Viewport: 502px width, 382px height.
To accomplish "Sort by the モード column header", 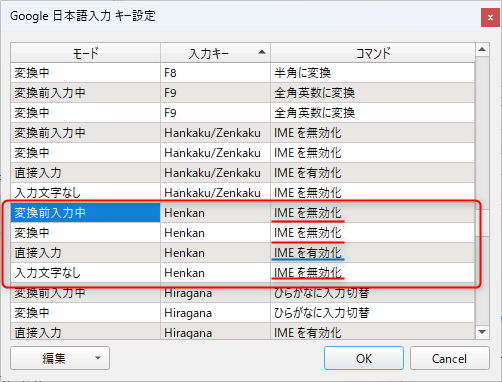I will point(86,53).
